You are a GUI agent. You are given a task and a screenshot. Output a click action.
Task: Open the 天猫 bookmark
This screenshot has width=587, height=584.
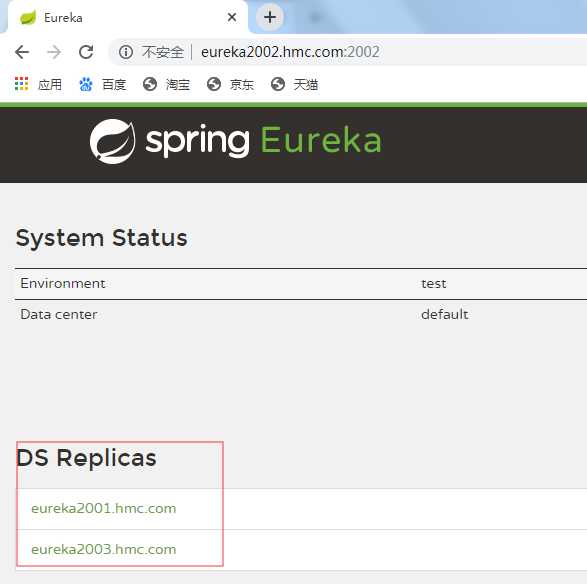point(294,84)
